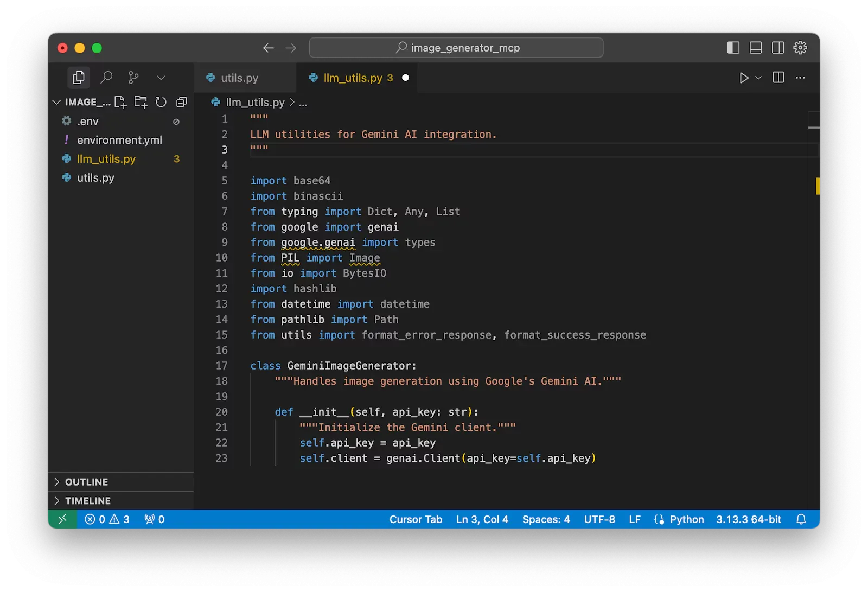This screenshot has height=592, width=868.
Task: Click the gear icon beside .env
Action: (x=67, y=121)
